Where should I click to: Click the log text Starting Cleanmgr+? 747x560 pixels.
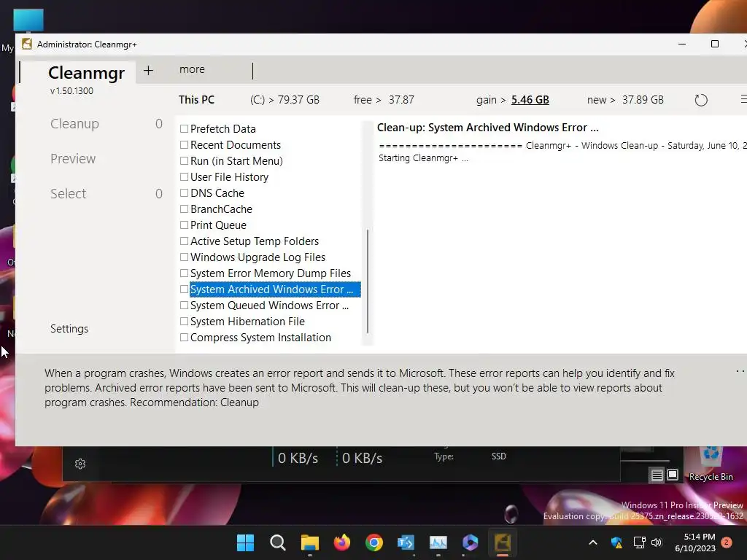423,158
